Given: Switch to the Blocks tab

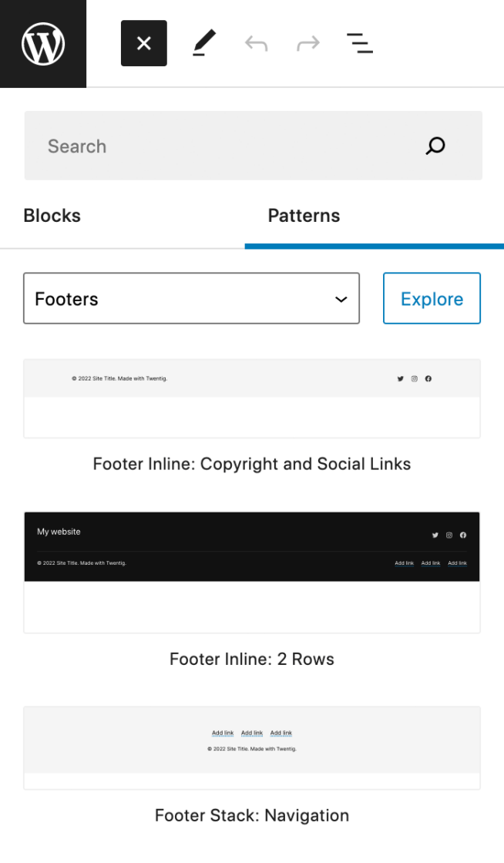Looking at the screenshot, I should pos(52,216).
